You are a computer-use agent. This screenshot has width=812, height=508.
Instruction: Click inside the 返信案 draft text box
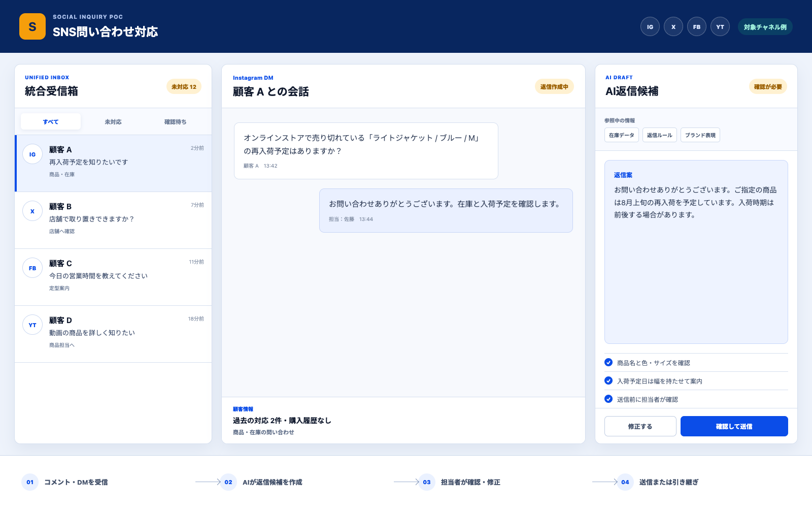(696, 252)
